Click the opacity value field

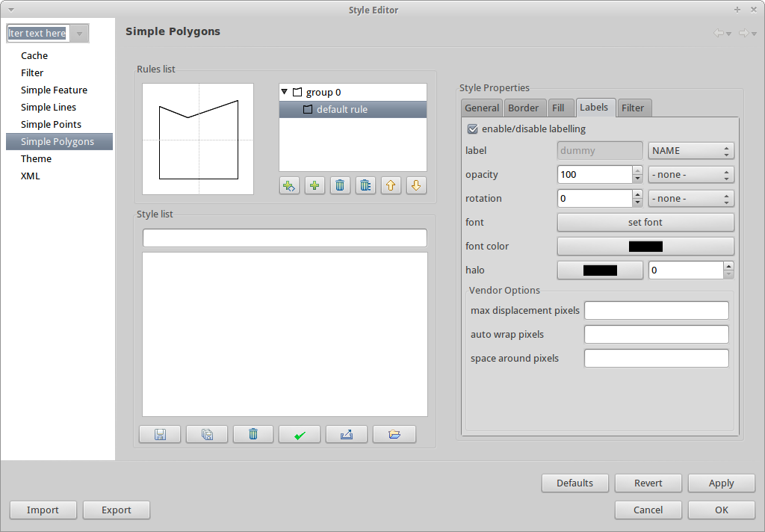[595, 175]
